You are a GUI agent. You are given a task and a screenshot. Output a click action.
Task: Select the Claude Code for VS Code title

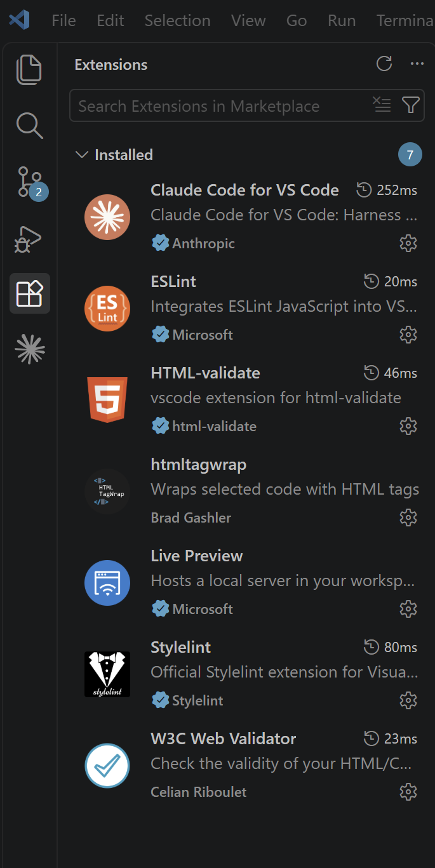(x=244, y=190)
